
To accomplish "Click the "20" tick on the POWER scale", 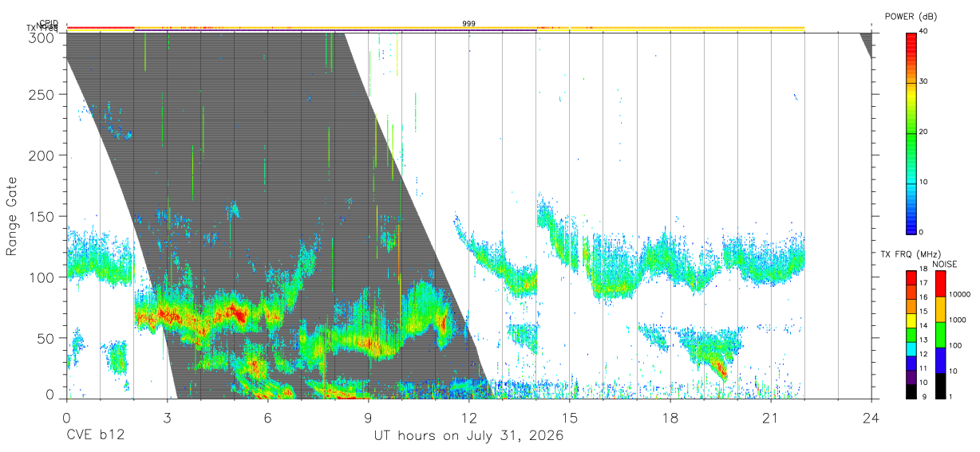I will (x=925, y=132).
